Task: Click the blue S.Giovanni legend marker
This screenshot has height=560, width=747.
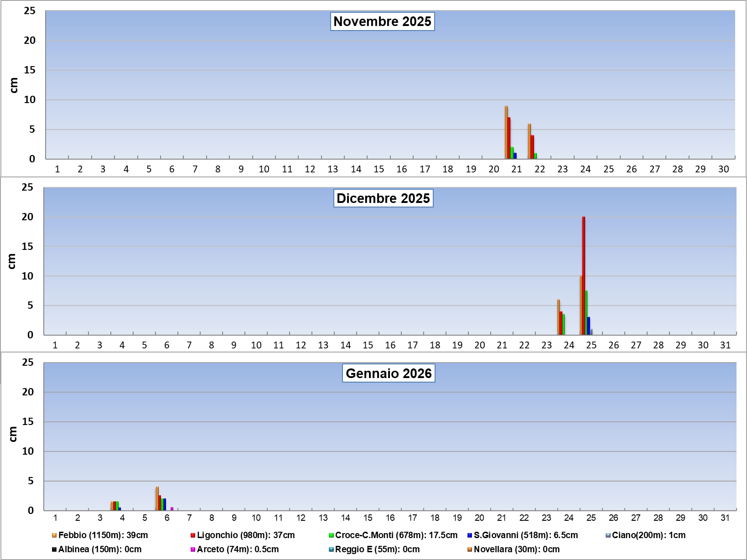Action: point(470,535)
